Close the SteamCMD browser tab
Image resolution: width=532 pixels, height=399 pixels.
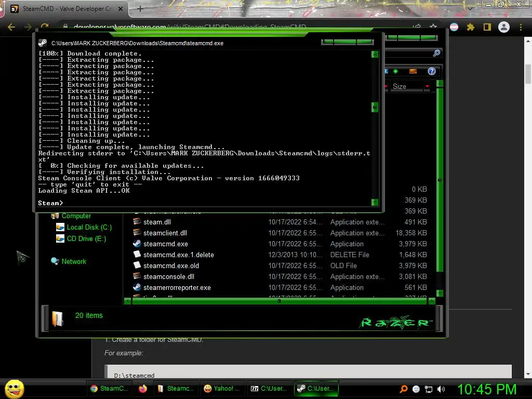(x=121, y=9)
